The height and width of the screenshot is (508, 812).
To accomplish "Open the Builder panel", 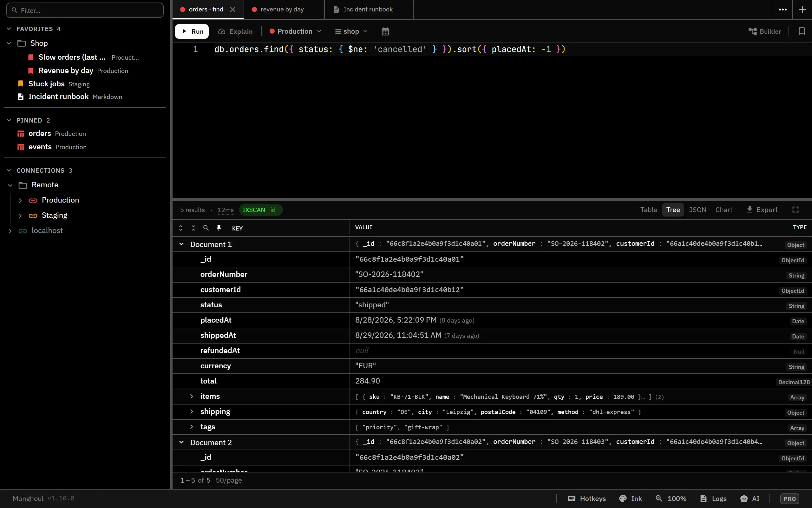I will click(x=765, y=31).
